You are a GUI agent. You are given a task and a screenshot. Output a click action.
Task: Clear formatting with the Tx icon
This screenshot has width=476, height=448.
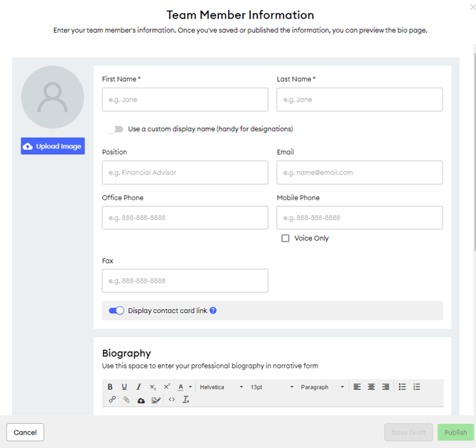pos(186,400)
